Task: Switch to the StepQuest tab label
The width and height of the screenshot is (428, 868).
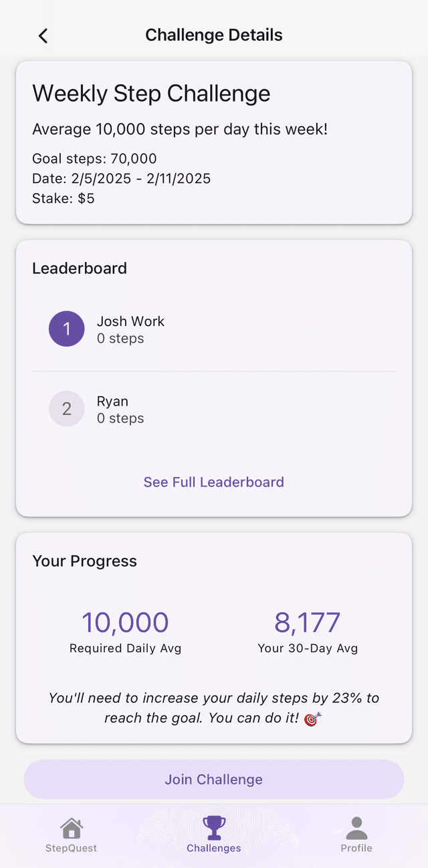Action: point(72,848)
